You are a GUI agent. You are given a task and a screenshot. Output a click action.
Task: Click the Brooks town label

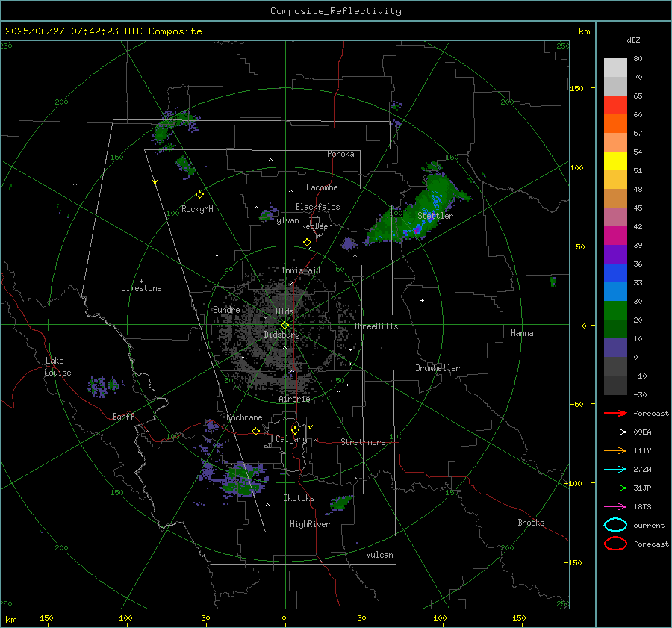[x=531, y=523]
